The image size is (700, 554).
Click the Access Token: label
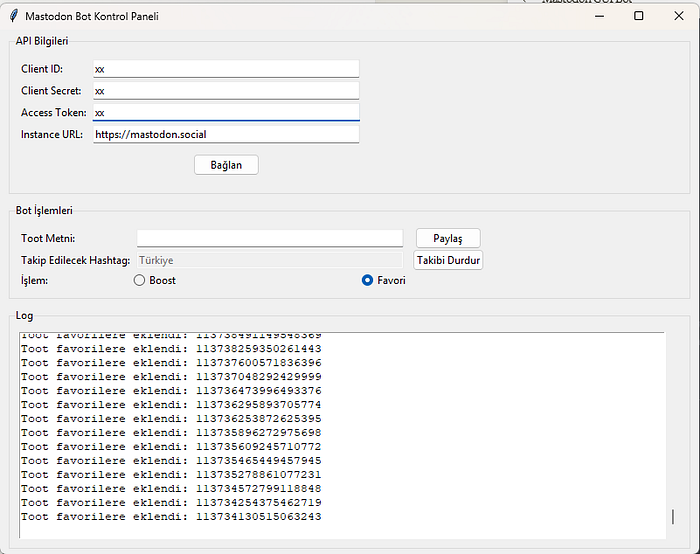pyautogui.click(x=54, y=112)
